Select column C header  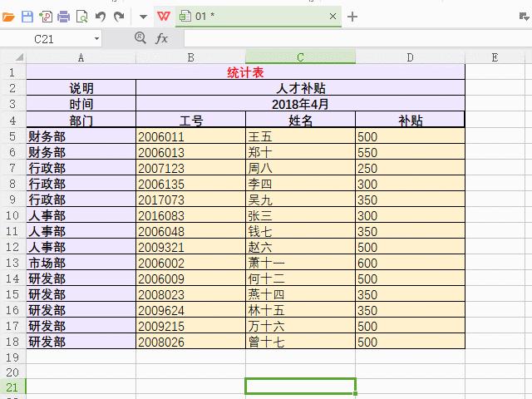300,57
